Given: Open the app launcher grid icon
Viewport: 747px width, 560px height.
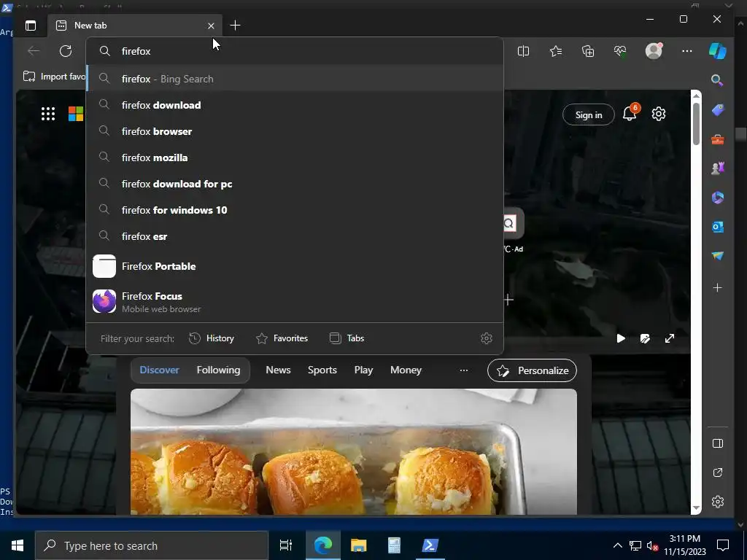Looking at the screenshot, I should (48, 114).
